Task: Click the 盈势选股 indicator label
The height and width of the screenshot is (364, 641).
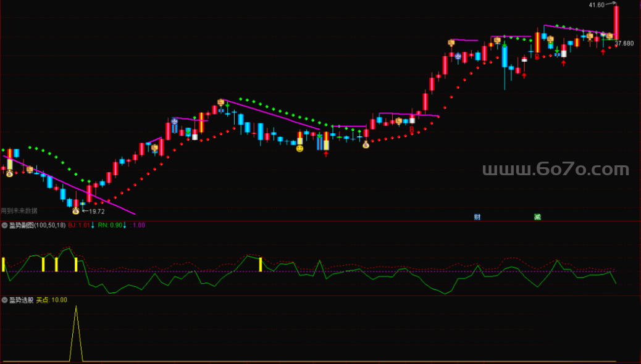Action: pyautogui.click(x=21, y=300)
